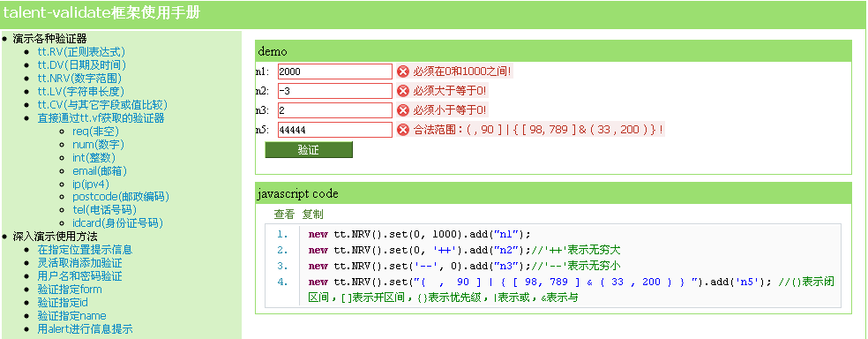Open the 查看 code link

284,215
